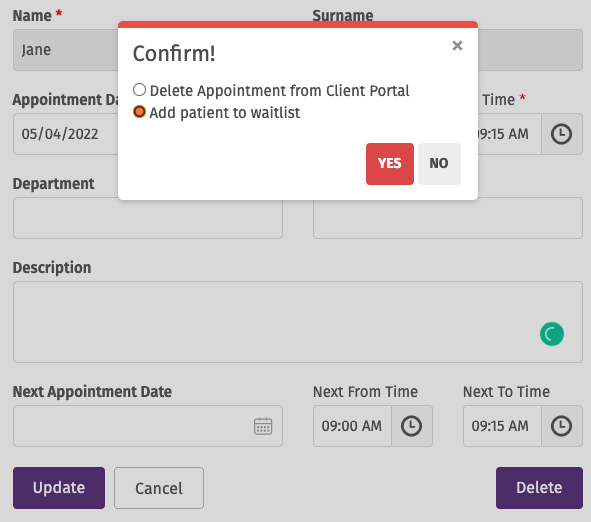
Task: Open the To Time clock picker
Action: (x=562, y=134)
